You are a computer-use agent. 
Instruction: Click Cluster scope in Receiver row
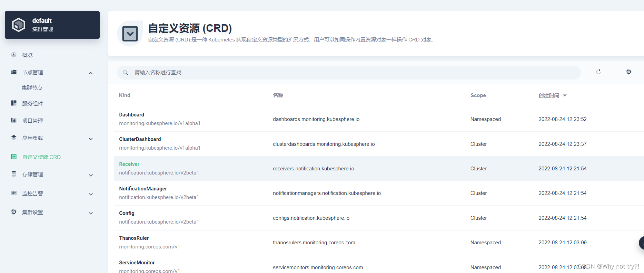(479, 169)
